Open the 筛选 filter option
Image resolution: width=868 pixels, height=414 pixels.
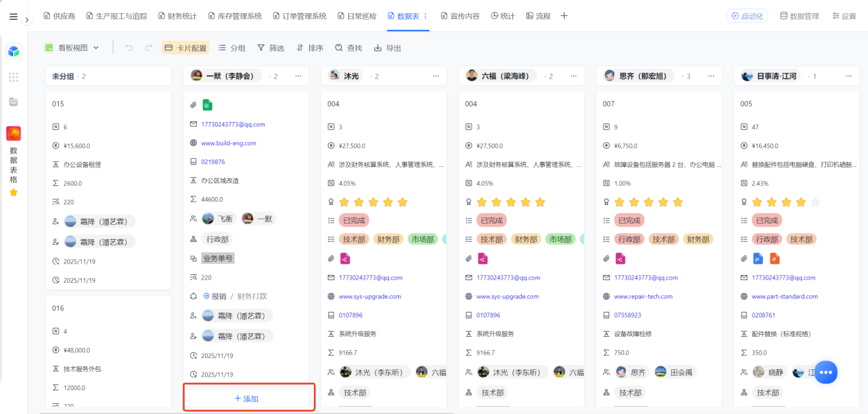(x=270, y=47)
